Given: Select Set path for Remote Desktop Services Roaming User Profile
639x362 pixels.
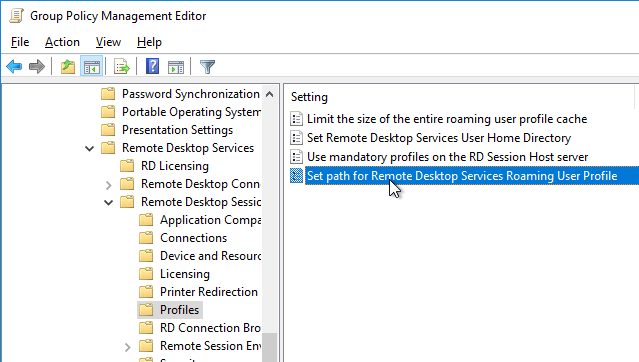Looking at the screenshot, I should 462,176.
